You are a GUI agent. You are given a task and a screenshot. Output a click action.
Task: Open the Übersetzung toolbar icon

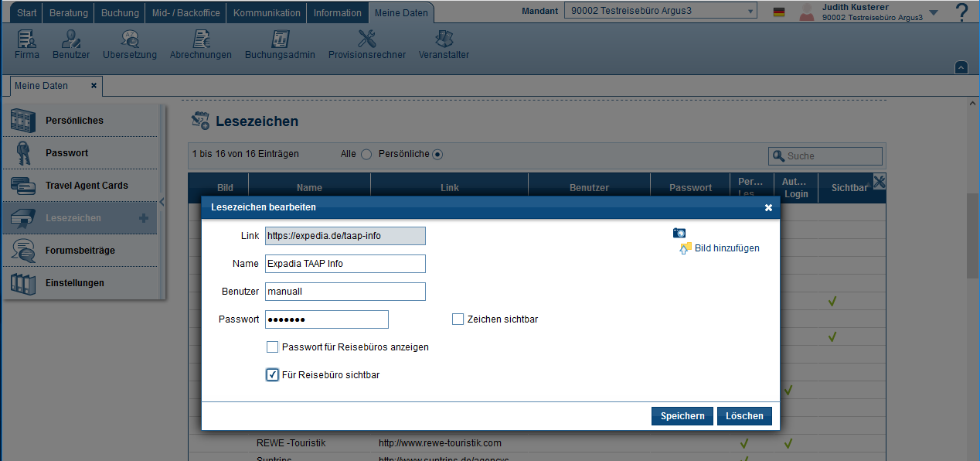130,44
